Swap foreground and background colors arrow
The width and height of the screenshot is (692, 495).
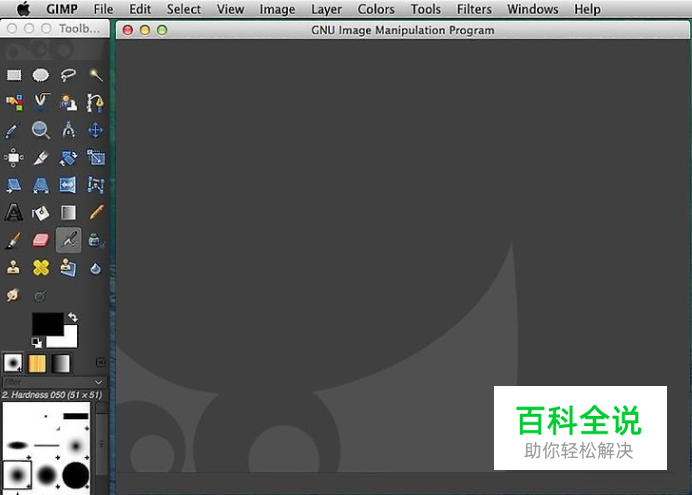tap(72, 317)
